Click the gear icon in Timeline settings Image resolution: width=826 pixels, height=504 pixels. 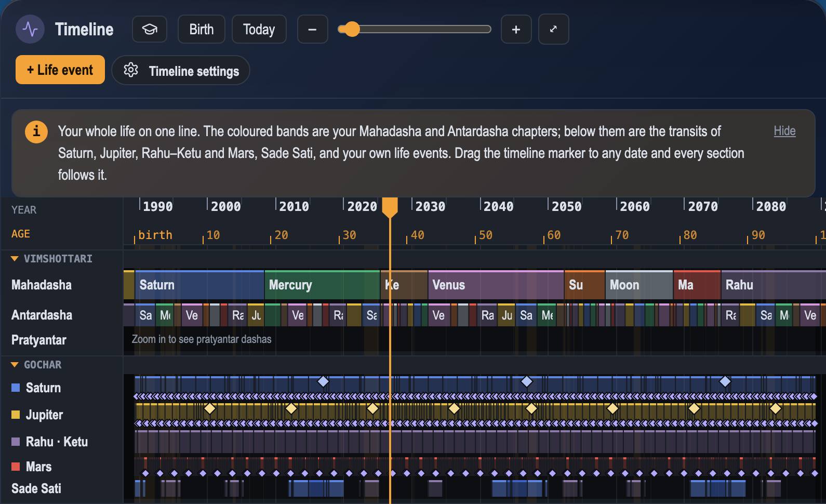pos(131,70)
